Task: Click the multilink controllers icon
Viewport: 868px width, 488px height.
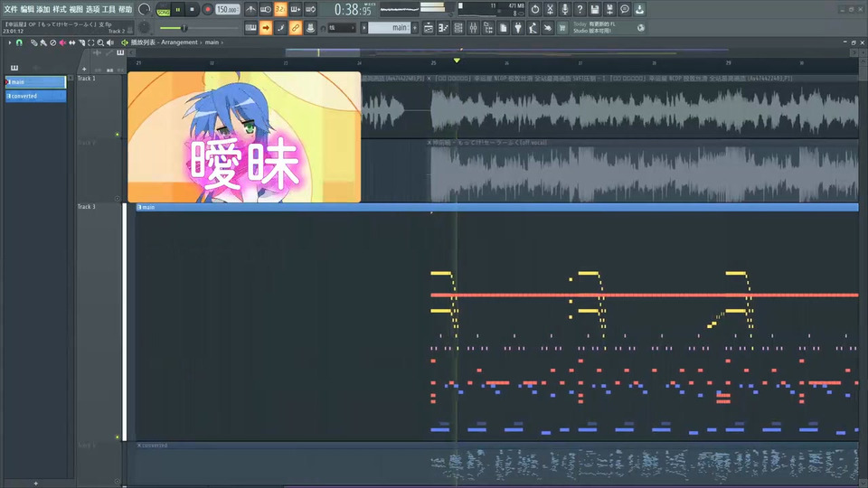Action: point(310,28)
